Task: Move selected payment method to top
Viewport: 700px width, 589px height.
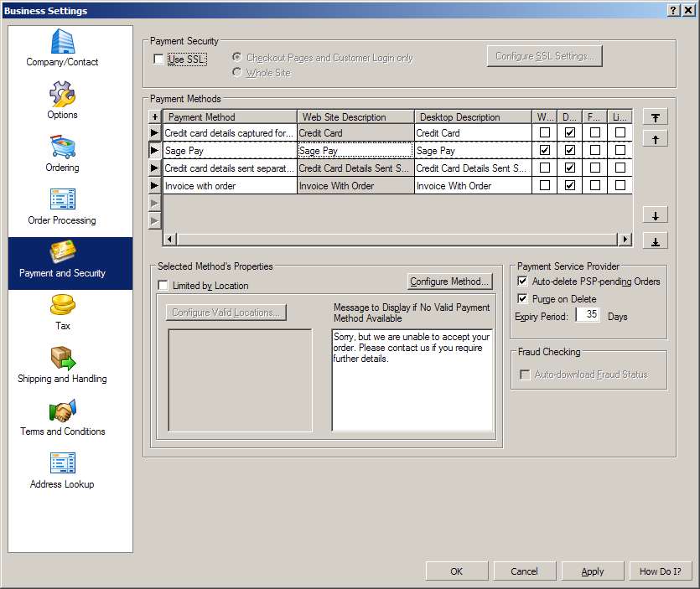Action: click(655, 117)
